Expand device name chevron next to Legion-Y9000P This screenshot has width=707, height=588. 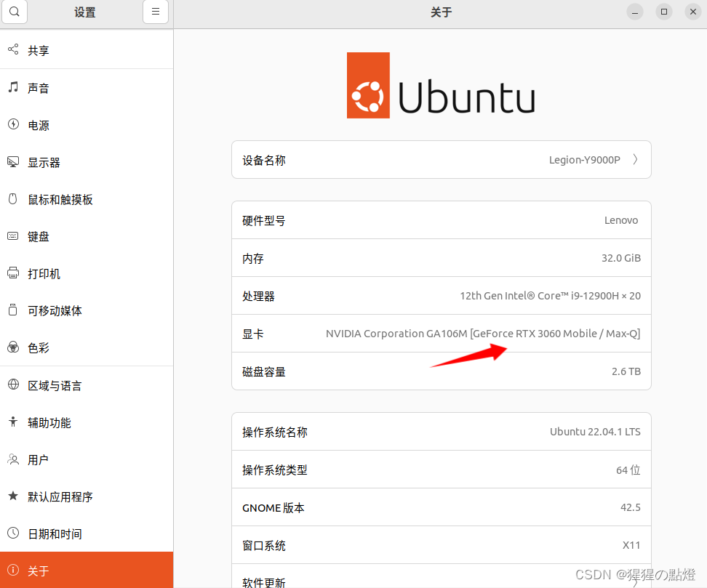(635, 159)
